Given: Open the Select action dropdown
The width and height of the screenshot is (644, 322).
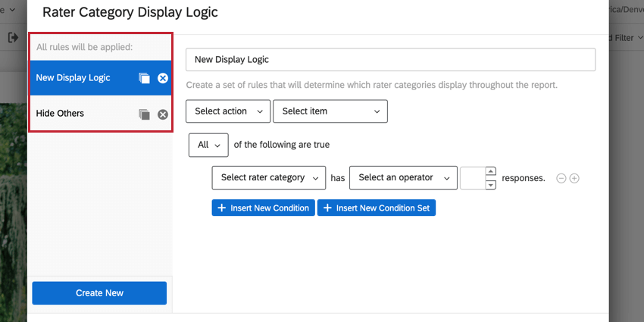Looking at the screenshot, I should pyautogui.click(x=227, y=111).
